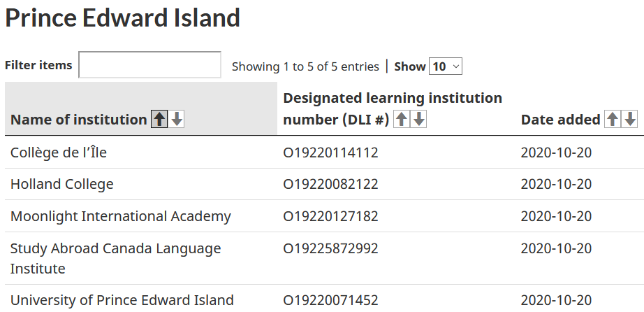Click the Prince Edward Island heading
The width and height of the screenshot is (644, 312).
point(122,17)
